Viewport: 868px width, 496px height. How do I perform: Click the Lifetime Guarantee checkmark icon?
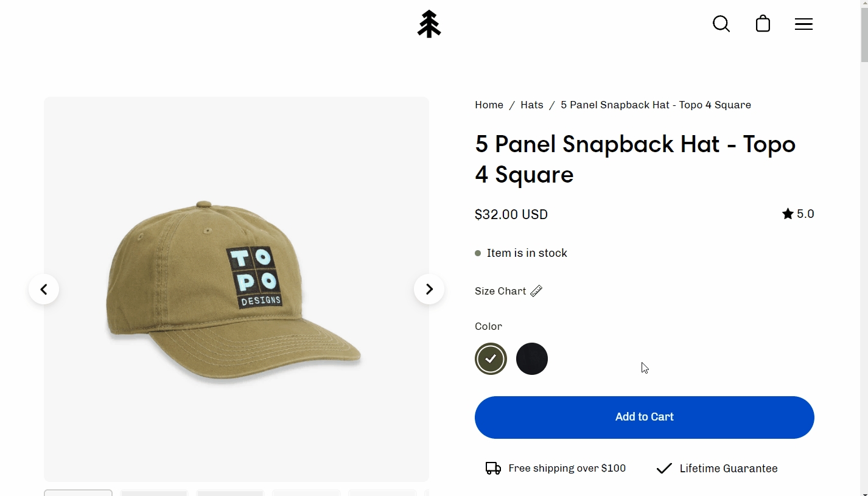664,468
